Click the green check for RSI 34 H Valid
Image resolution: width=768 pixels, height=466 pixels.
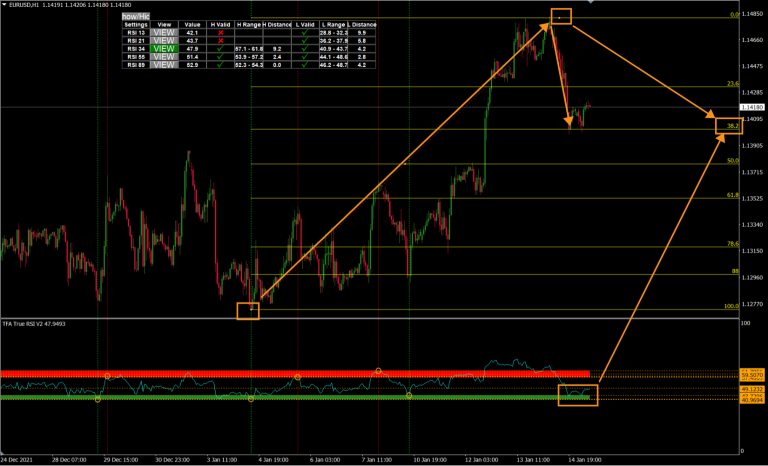pos(219,48)
